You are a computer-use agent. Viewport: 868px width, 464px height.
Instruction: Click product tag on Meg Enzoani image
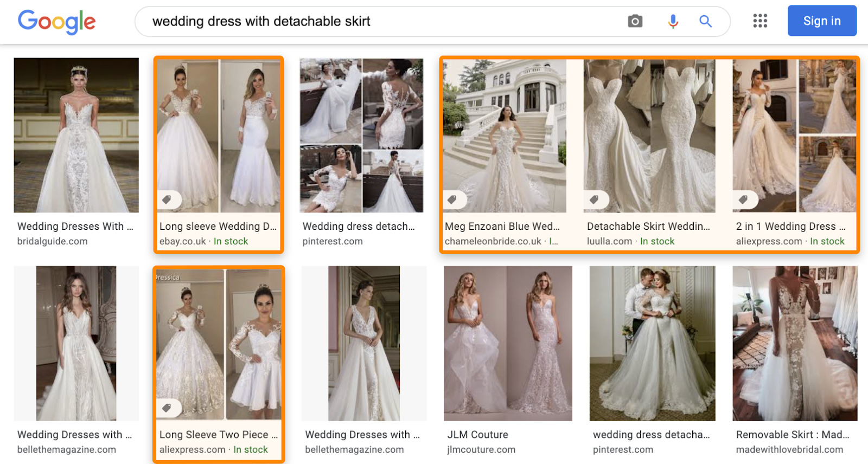tap(452, 199)
